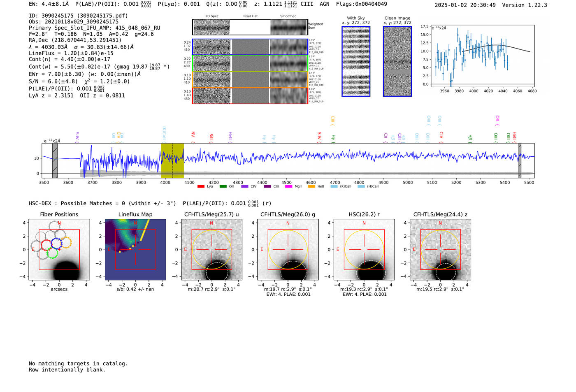Image resolution: width=576 pixels, height=392 pixels.
Task: Open the Lineflux Map panel
Action: coord(135,250)
